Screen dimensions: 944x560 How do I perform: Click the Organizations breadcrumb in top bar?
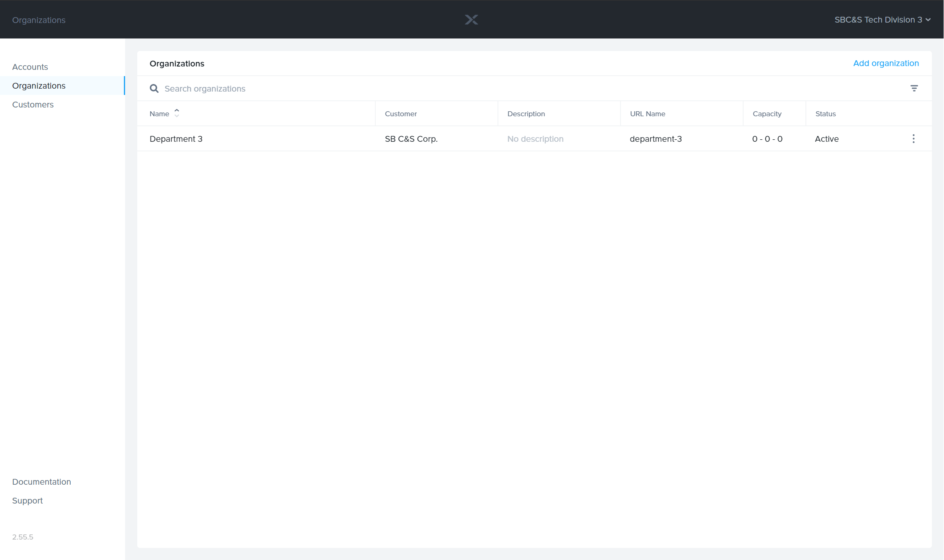[x=39, y=20]
